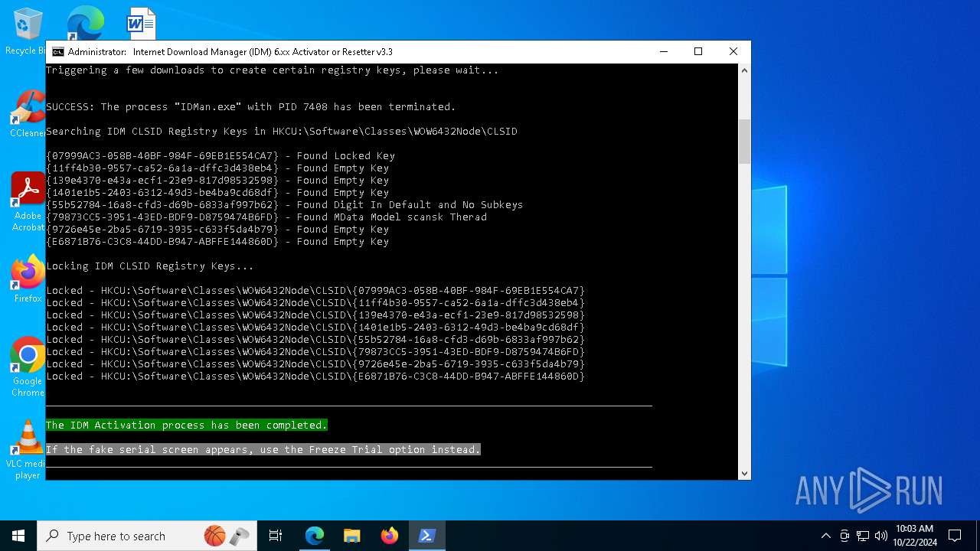Launch CCleaner from the desktop
Screen dimensions: 980x551
28,115
